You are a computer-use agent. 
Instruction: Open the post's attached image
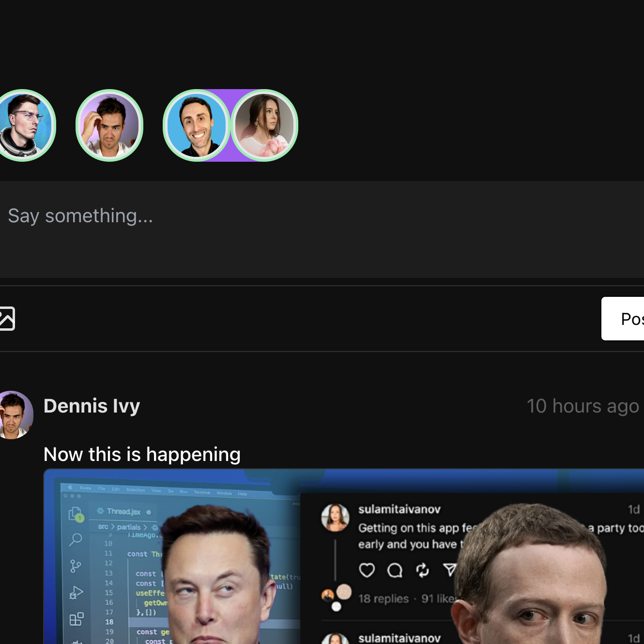pyautogui.click(x=344, y=556)
